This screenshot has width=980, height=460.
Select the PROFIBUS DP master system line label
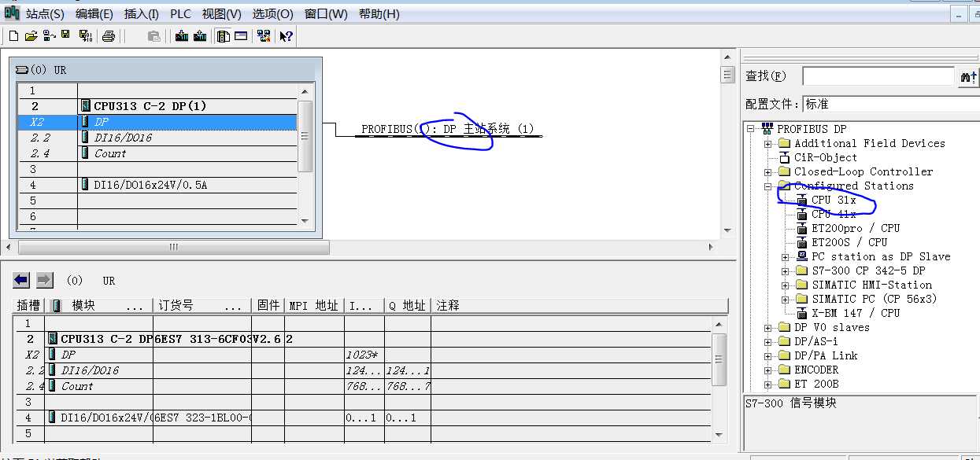click(447, 129)
